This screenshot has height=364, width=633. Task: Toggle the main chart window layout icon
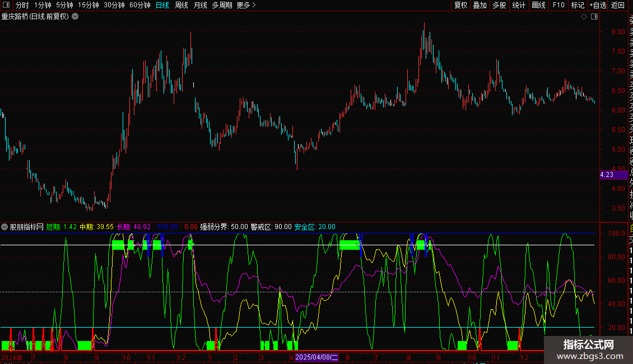click(x=594, y=17)
